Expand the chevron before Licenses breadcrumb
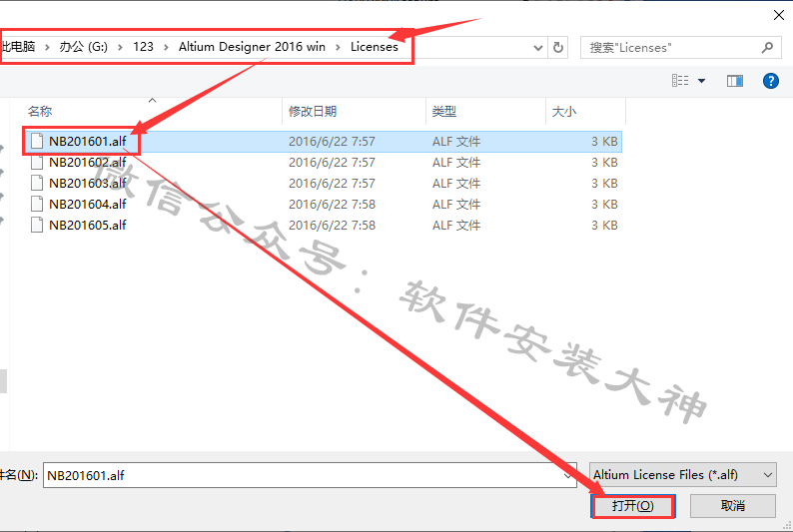Viewport: 793px width, 532px height. 338,48
